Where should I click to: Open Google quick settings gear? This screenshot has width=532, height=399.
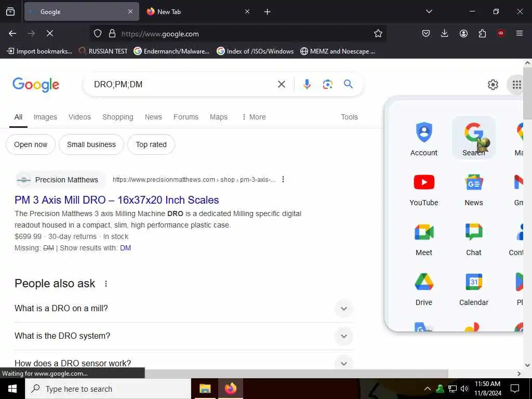tap(493, 85)
